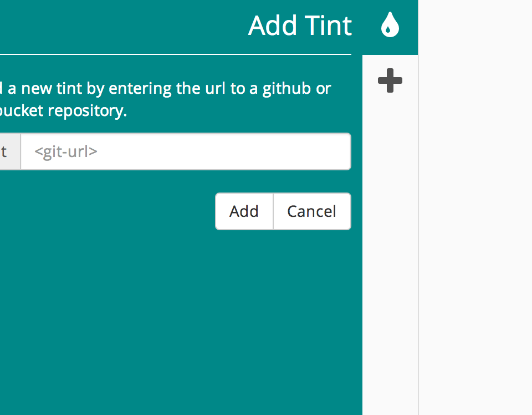Open the Tint panel via the droplet icon
532x415 pixels.
point(390,26)
